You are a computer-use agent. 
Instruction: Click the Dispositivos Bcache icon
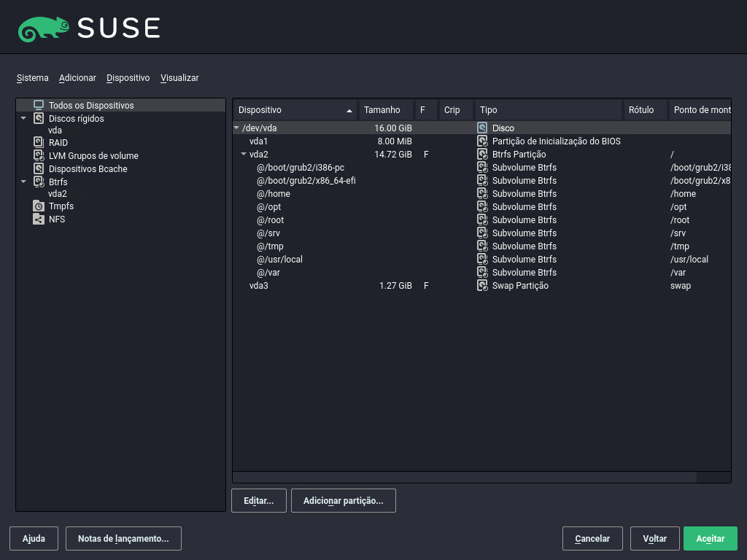39,168
